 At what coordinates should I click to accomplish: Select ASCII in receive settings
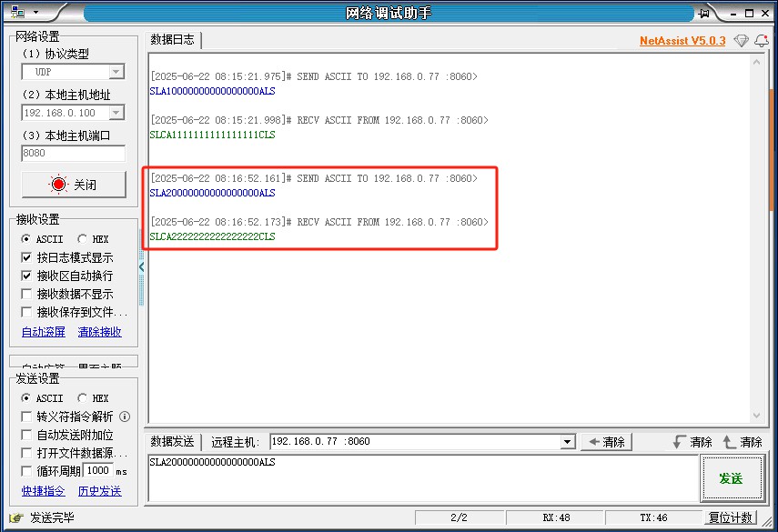tap(43, 239)
